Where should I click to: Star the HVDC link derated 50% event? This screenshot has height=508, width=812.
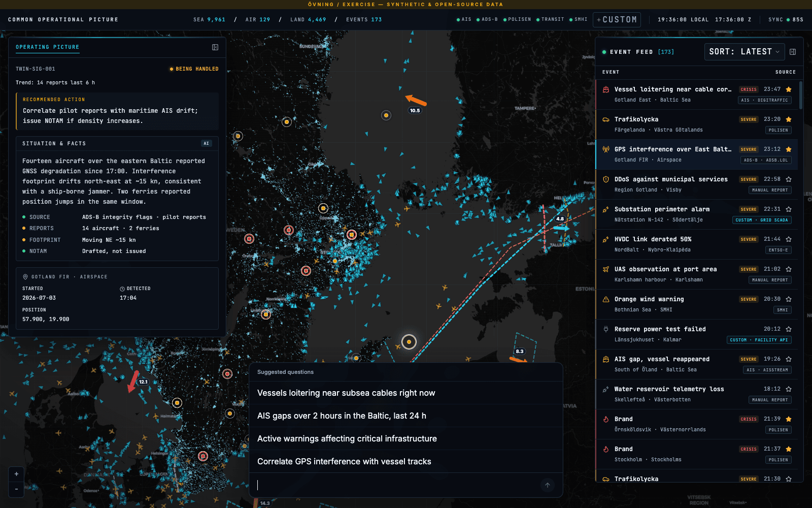pos(789,239)
